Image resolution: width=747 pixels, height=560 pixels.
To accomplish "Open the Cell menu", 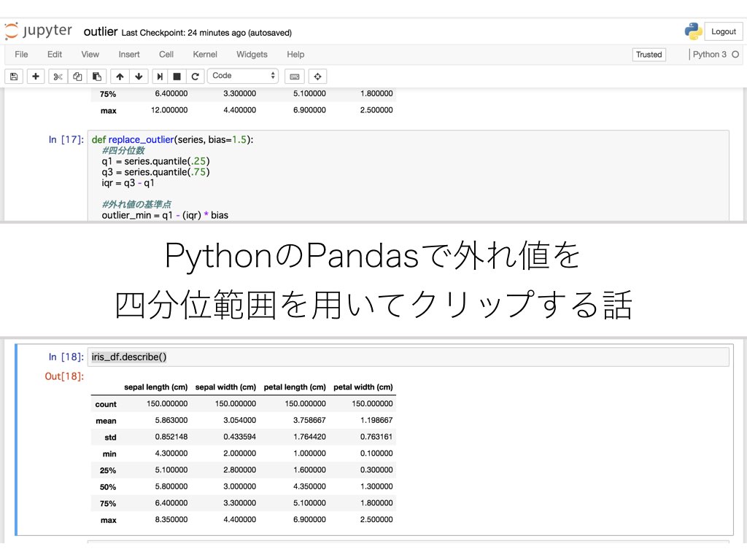I will pyautogui.click(x=166, y=54).
